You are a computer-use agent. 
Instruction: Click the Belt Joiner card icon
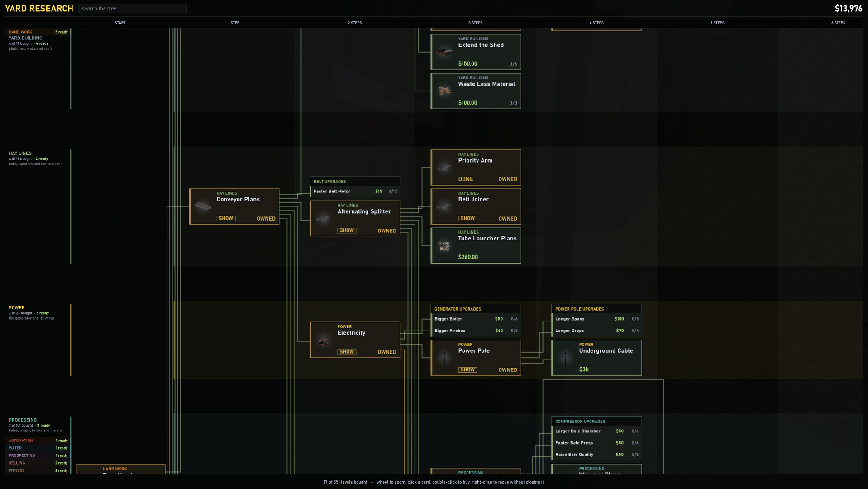click(x=444, y=206)
